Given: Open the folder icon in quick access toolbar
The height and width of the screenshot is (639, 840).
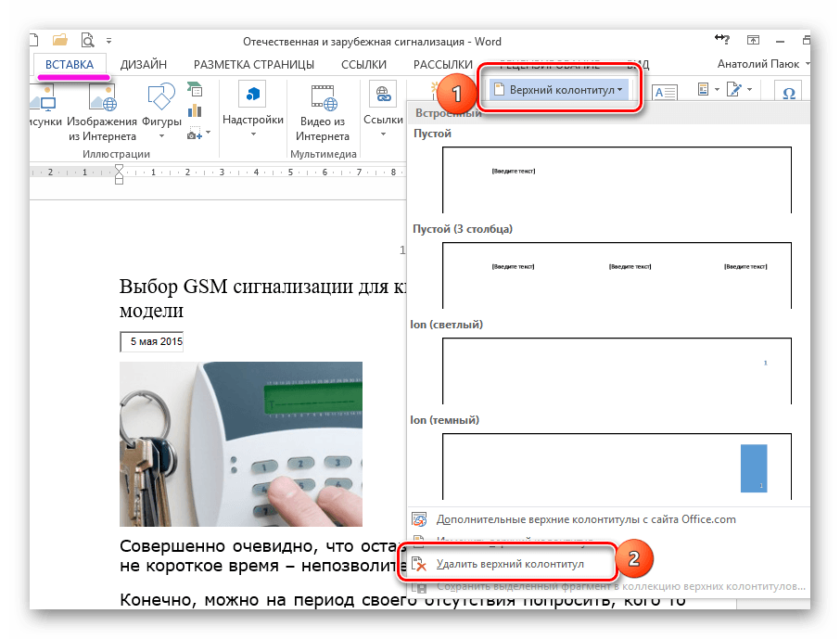Looking at the screenshot, I should tap(60, 40).
